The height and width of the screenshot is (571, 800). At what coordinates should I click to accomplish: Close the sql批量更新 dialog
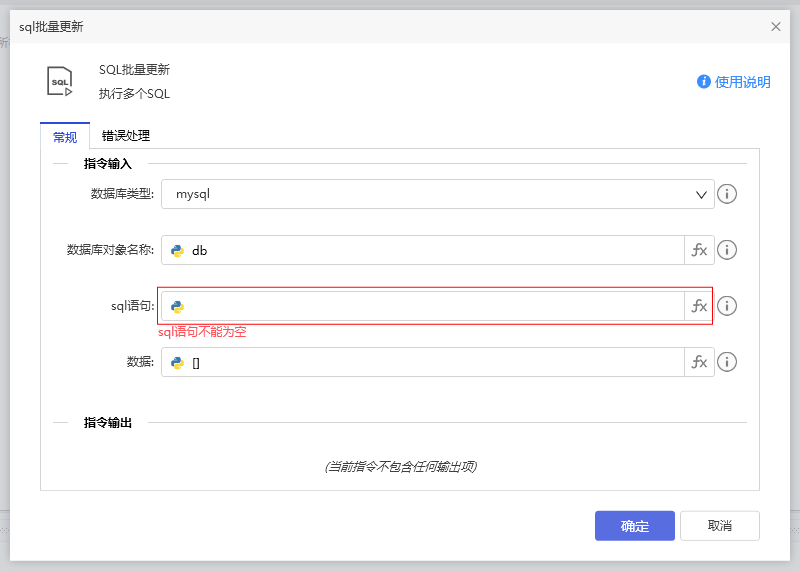pyautogui.click(x=776, y=26)
